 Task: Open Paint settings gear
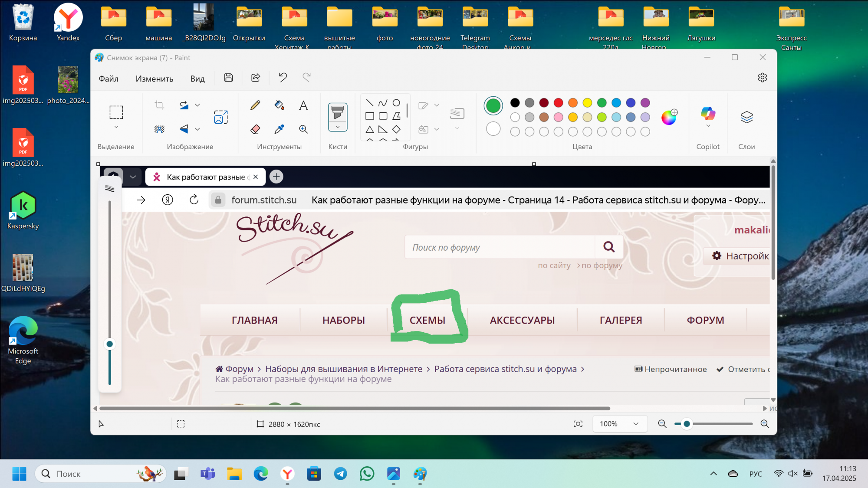tap(763, 78)
